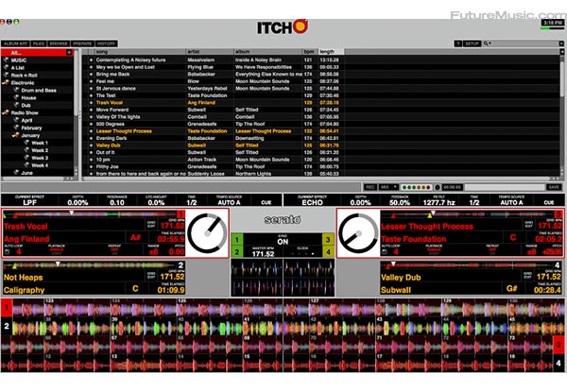Screen dimensions: 567x392
Task: Click the June crate icon
Action: pyautogui.click(x=16, y=172)
